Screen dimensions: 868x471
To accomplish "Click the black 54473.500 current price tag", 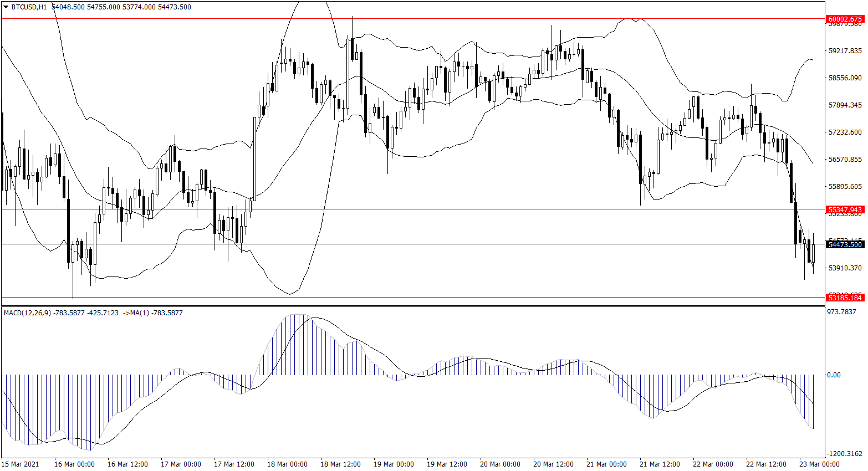I will point(845,244).
